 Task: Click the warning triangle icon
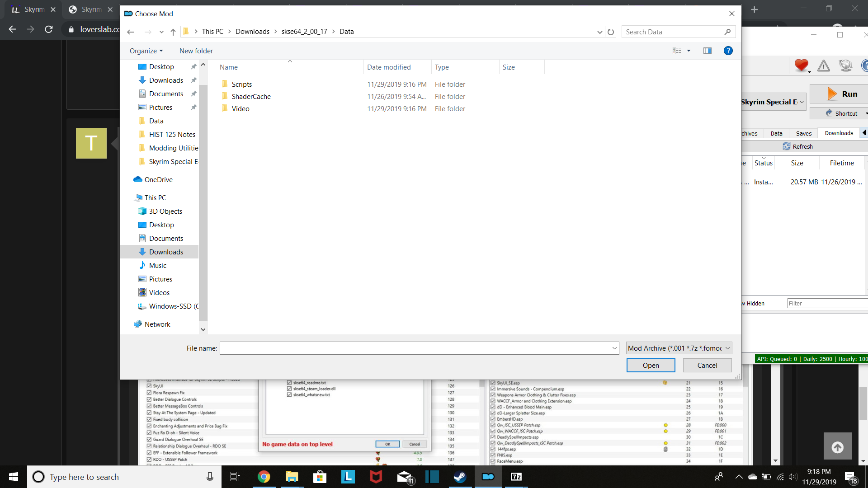[x=824, y=66]
